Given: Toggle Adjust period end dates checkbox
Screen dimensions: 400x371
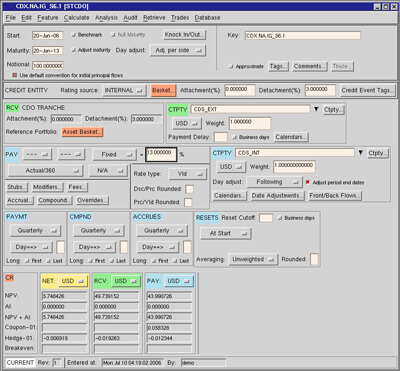Looking at the screenshot, I should 308,182.
